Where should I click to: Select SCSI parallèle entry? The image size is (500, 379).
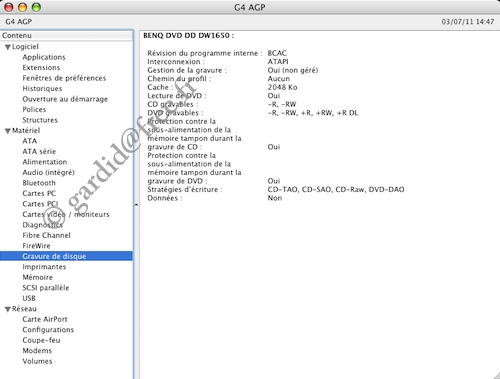(x=46, y=288)
